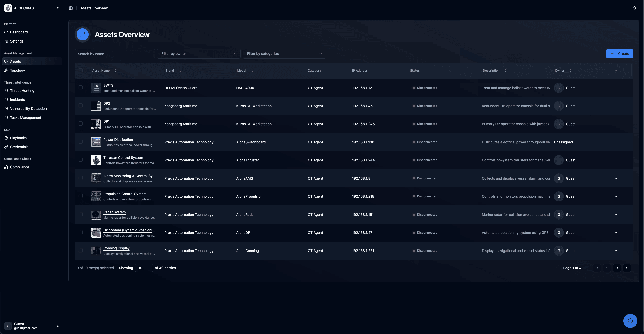The height and width of the screenshot is (334, 644).
Task: Navigate to Topology in sidebar
Action: pos(17,70)
